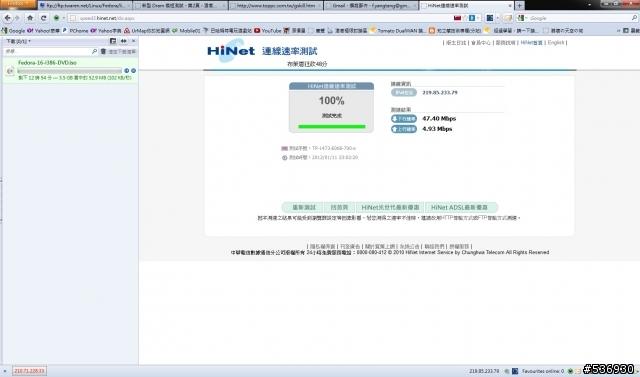The width and height of the screenshot is (640, 377).
Task: Close the status bar addon with x
Action: click(x=5, y=371)
